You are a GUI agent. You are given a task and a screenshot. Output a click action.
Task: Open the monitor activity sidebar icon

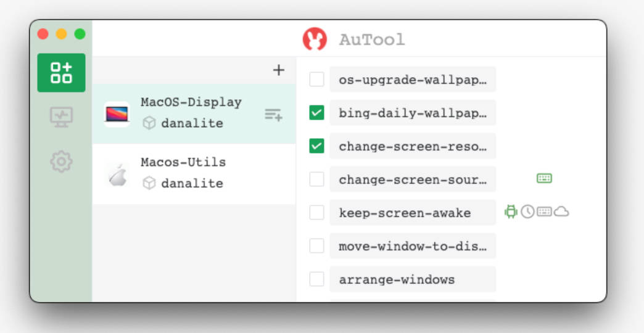tap(61, 117)
